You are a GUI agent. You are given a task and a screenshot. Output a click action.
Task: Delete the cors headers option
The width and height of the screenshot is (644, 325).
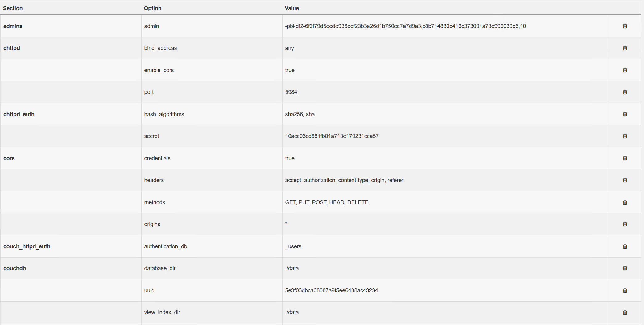[625, 180]
